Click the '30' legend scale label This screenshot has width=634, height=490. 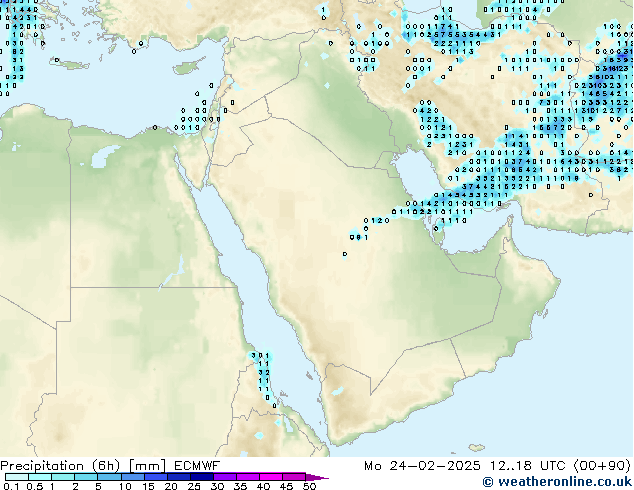pyautogui.click(x=217, y=486)
